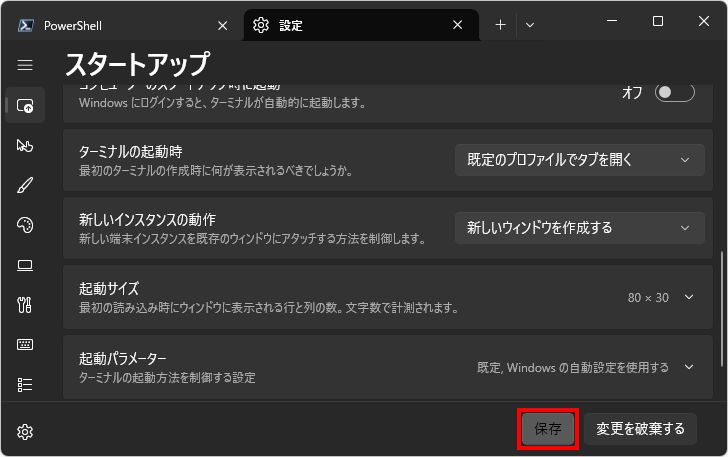Minimize the Terminal window

(x=612, y=21)
